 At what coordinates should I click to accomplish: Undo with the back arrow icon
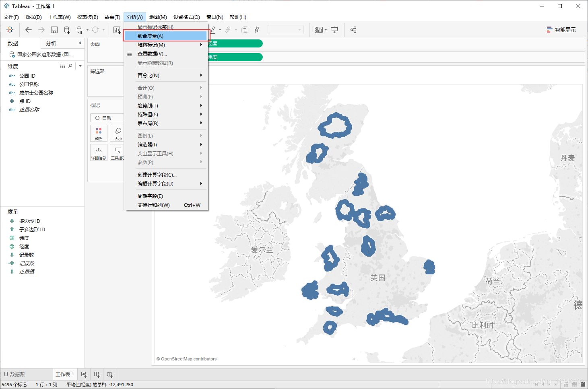28,30
